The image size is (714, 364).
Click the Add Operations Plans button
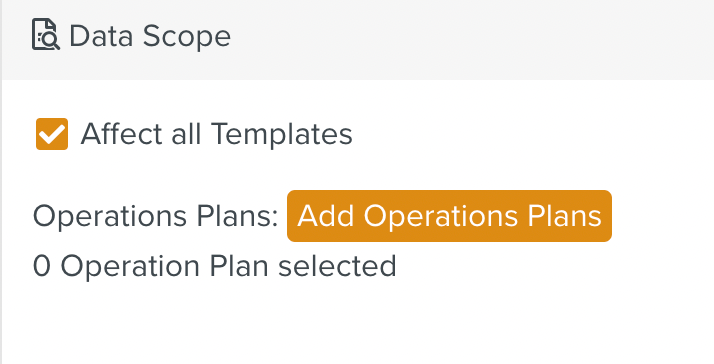[x=449, y=216]
